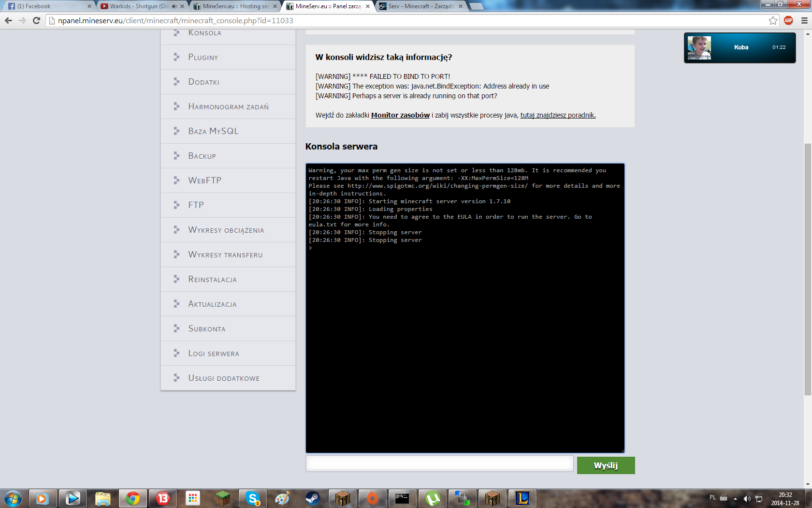812x508 pixels.
Task: Follow the Monitor zasobów link
Action: point(400,115)
